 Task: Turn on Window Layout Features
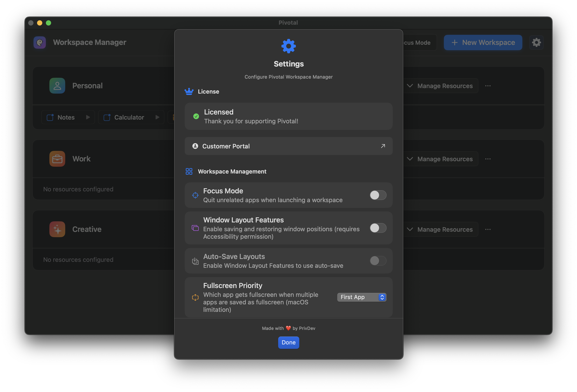[x=378, y=228]
